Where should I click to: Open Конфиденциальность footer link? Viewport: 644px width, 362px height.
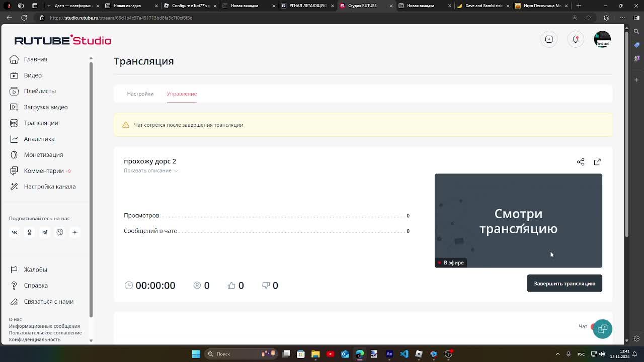pyautogui.click(x=34, y=339)
